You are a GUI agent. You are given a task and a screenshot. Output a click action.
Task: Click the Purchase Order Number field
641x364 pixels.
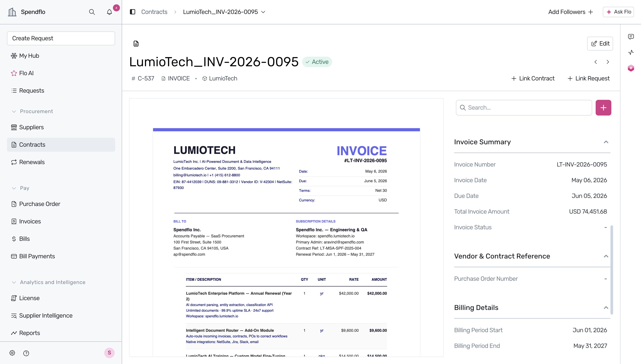[x=530, y=279]
